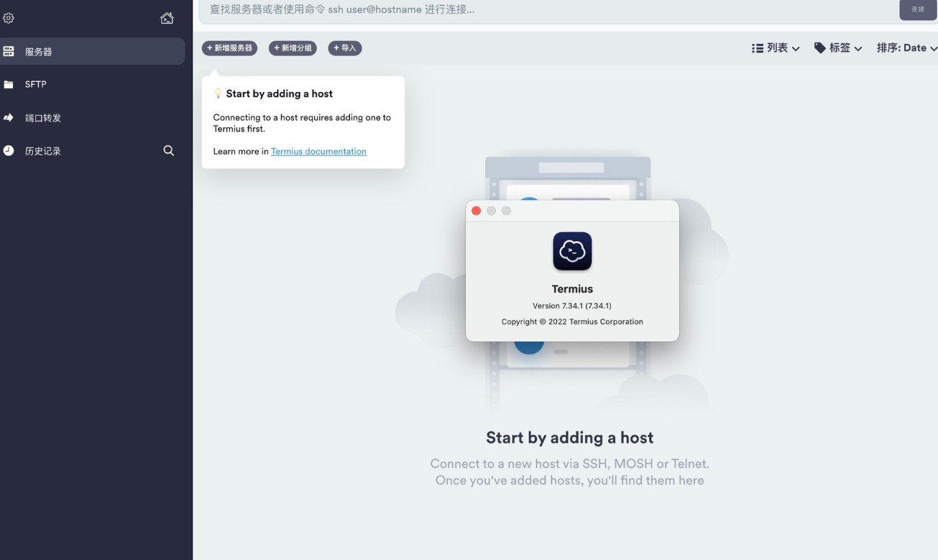938x560 pixels.
Task: Click the port forwarding arrow icon
Action: [x=9, y=117]
